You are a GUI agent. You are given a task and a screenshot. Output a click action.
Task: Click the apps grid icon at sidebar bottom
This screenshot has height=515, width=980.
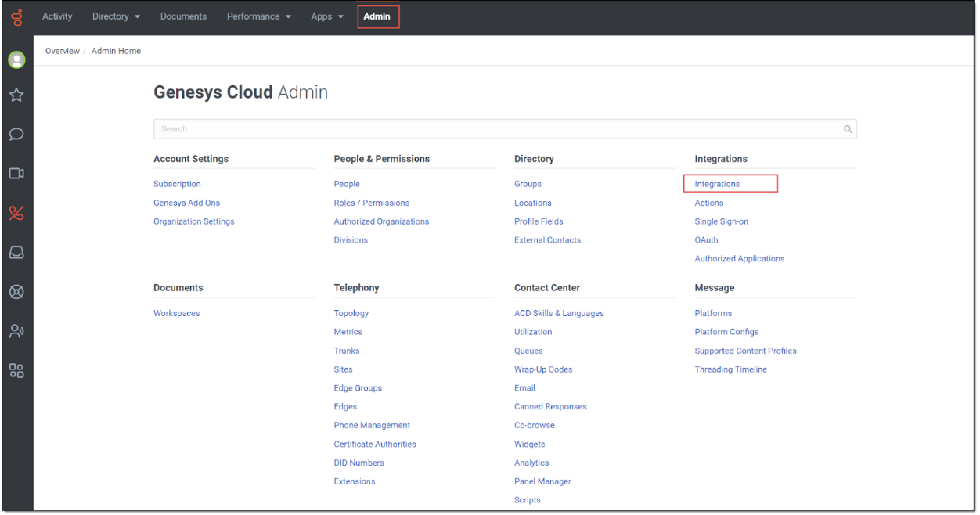[x=16, y=370]
